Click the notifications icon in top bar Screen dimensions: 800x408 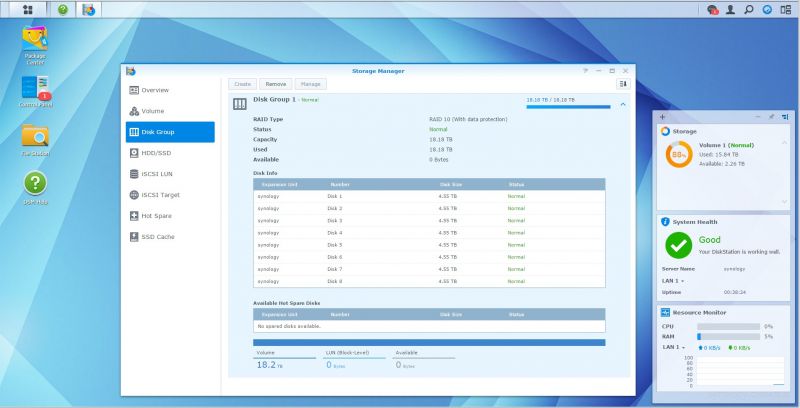click(713, 10)
